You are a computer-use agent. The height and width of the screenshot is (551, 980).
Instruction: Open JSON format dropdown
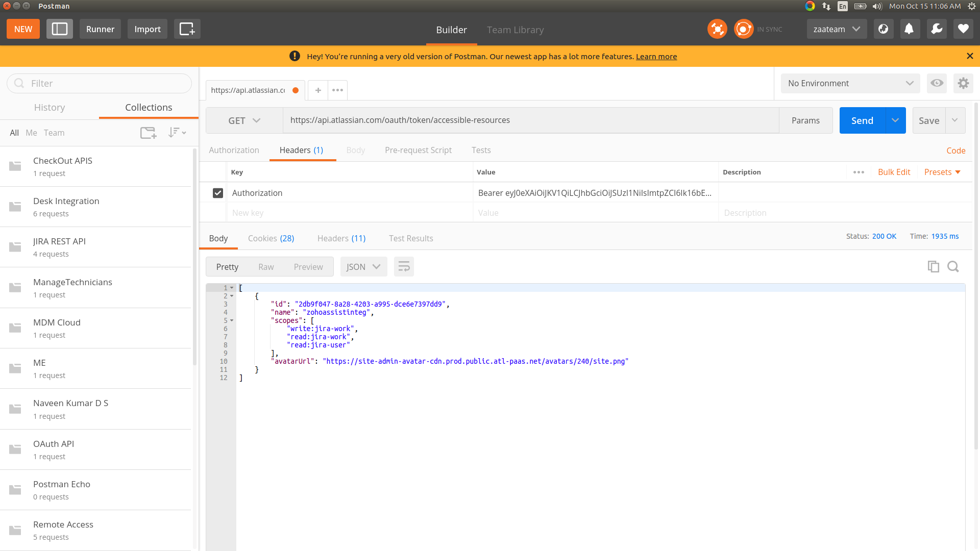coord(363,267)
